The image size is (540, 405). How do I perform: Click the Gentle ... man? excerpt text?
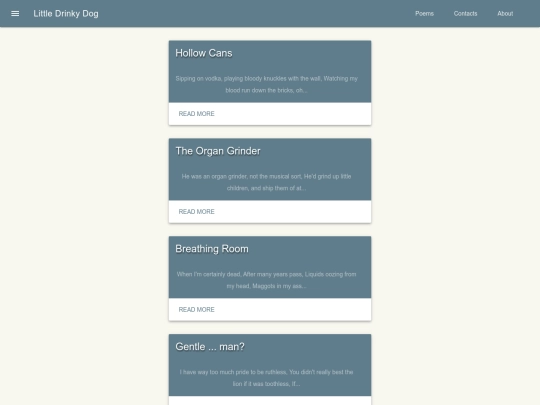267,378
